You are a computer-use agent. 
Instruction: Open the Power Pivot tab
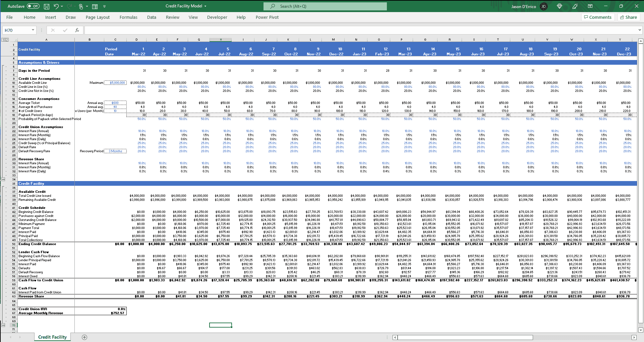click(x=267, y=17)
